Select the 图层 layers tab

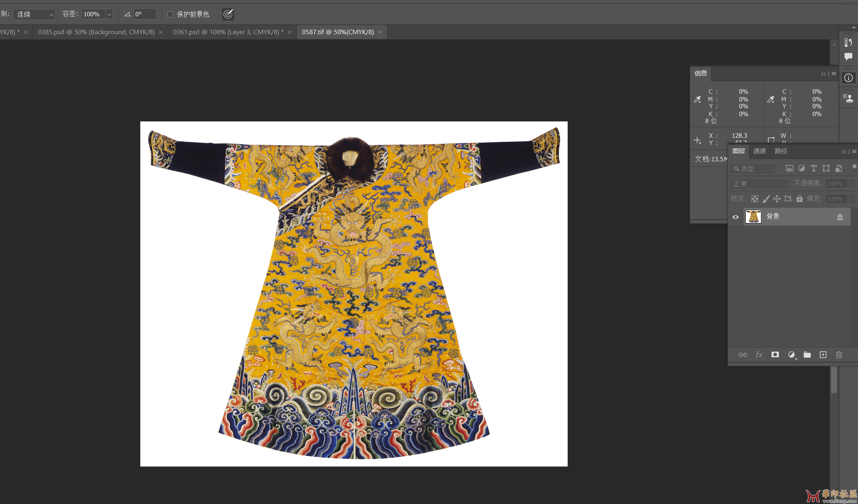coord(739,151)
